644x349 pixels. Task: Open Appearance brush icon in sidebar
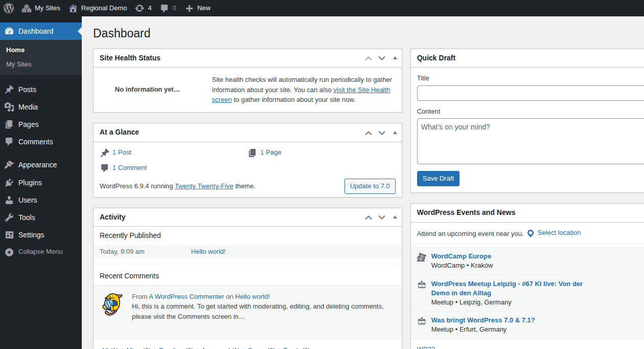pos(9,165)
